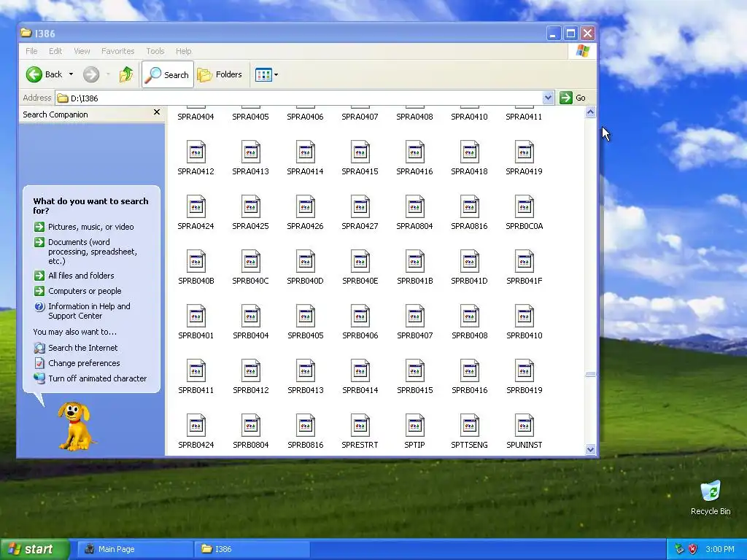Open the Edit menu
The image size is (747, 560).
pos(55,51)
